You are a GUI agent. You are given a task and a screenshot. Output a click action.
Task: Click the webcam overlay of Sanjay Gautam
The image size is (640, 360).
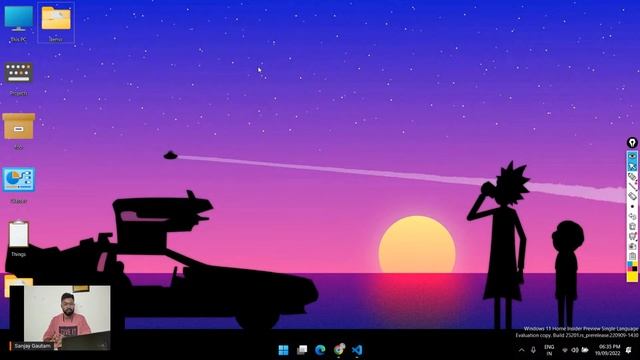(x=60, y=318)
